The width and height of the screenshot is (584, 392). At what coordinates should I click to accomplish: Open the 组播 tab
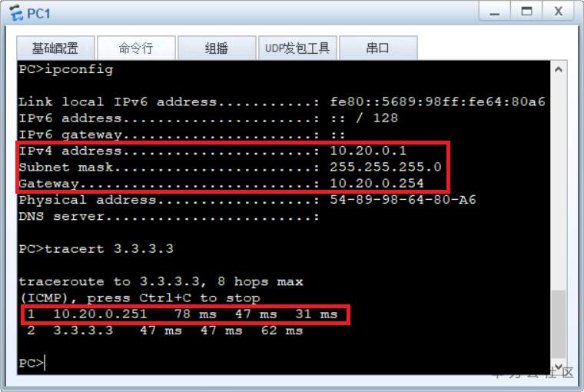(217, 48)
